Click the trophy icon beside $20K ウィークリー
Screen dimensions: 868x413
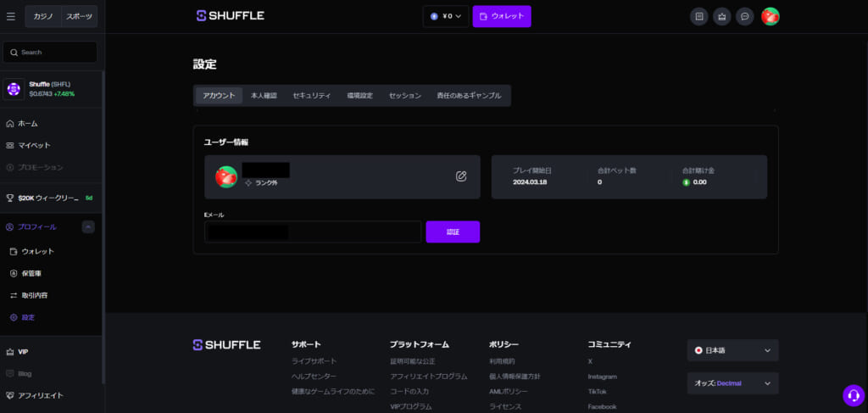coord(9,198)
